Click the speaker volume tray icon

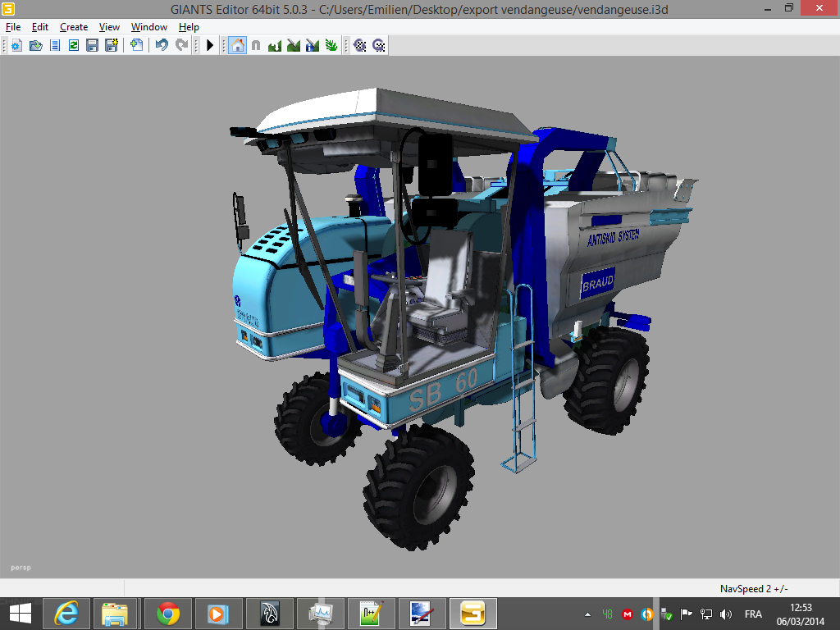pyautogui.click(x=726, y=614)
